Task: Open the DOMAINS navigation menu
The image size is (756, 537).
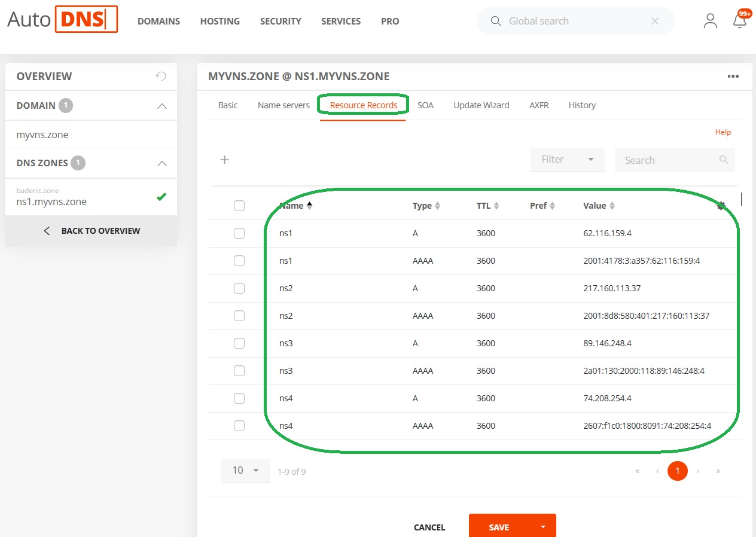Action: coord(158,21)
